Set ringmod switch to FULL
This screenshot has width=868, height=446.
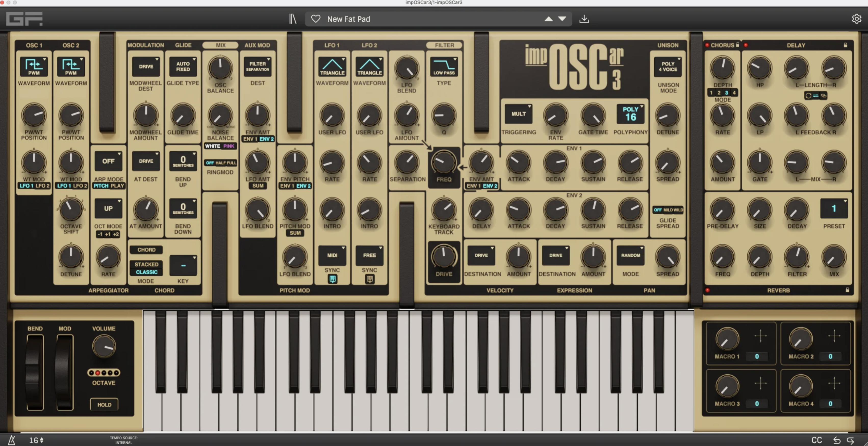(x=232, y=163)
